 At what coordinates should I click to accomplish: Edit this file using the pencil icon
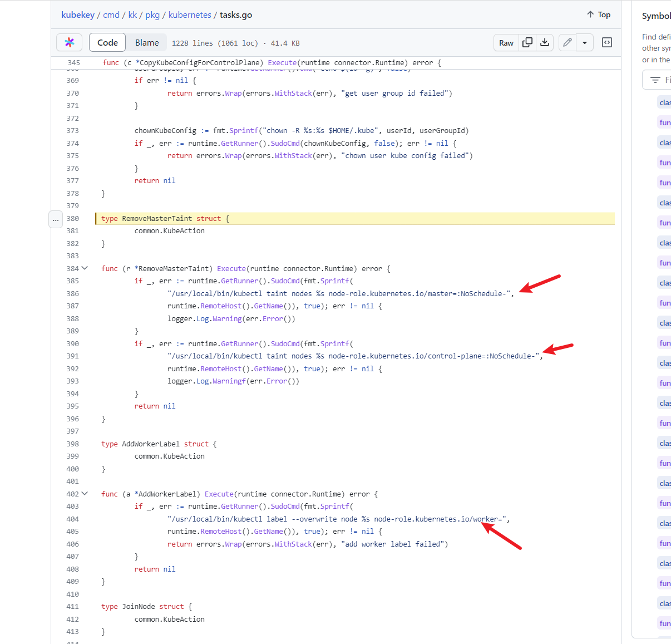pyautogui.click(x=567, y=42)
